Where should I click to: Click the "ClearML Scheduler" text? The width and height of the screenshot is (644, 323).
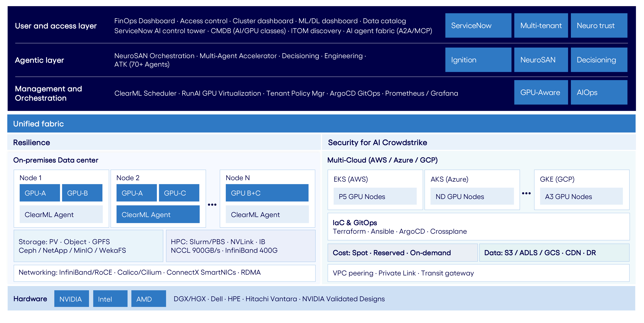[145, 93]
